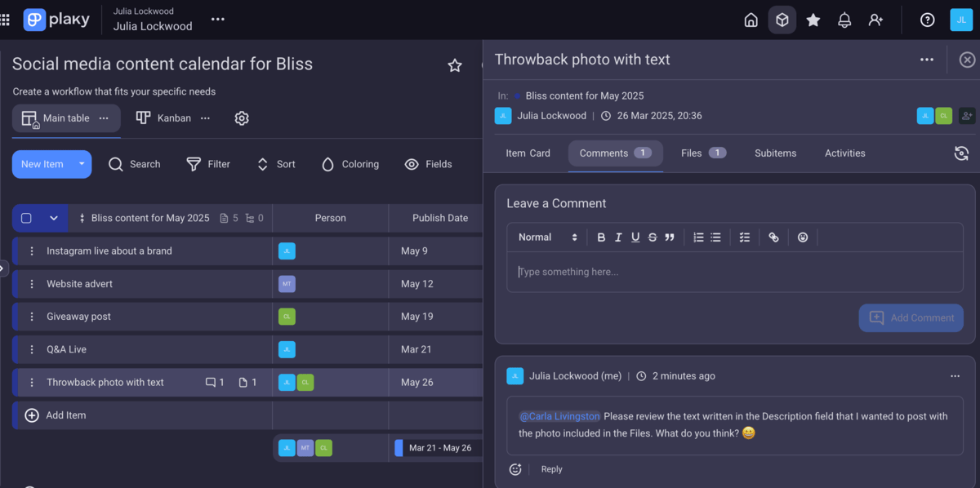Switch to the Kanban view tab
The width and height of the screenshot is (980, 488).
[x=164, y=118]
